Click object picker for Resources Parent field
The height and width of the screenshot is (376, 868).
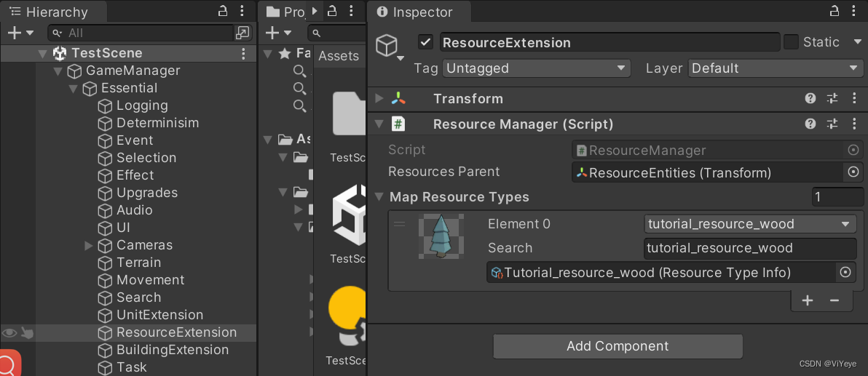click(853, 172)
